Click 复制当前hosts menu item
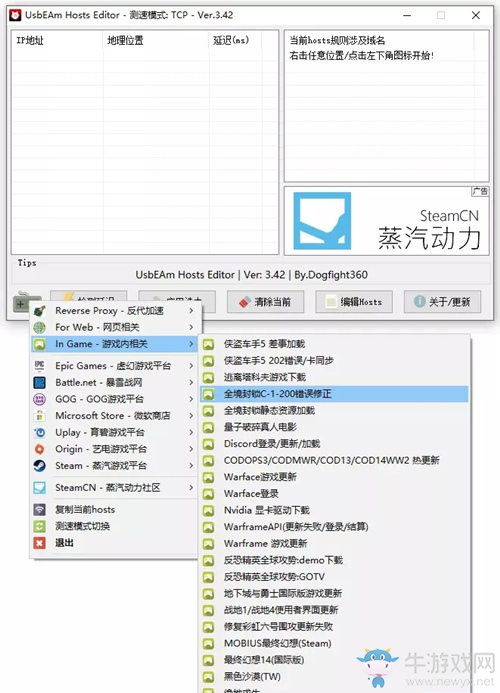Screen dimensions: 500x693 pyautogui.click(x=114, y=510)
